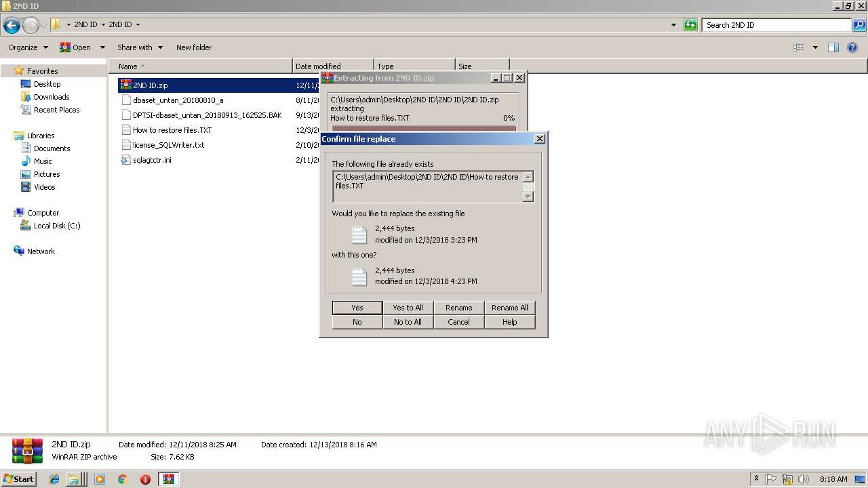Click Yes to All button
Image resolution: width=868 pixels, height=488 pixels.
408,308
